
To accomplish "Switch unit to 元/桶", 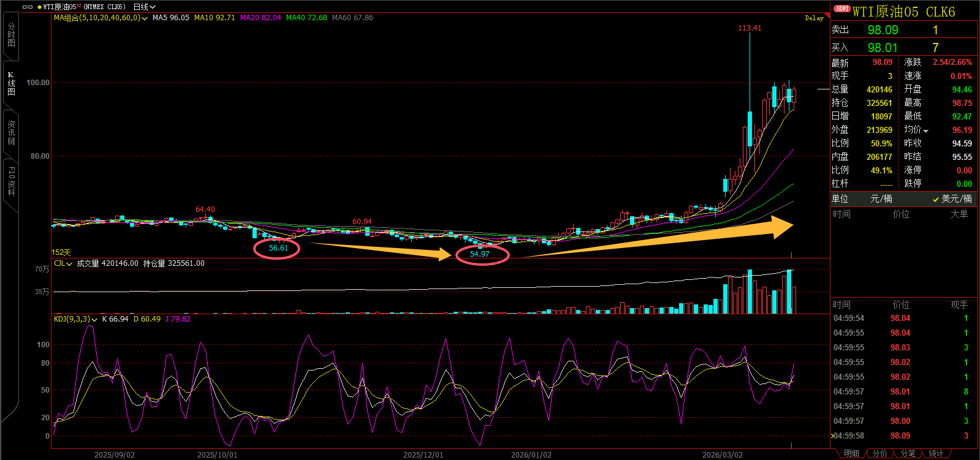I will click(x=881, y=199).
